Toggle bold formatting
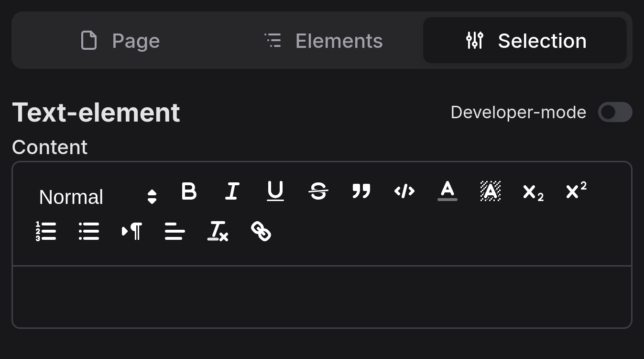644x359 pixels. 189,191
